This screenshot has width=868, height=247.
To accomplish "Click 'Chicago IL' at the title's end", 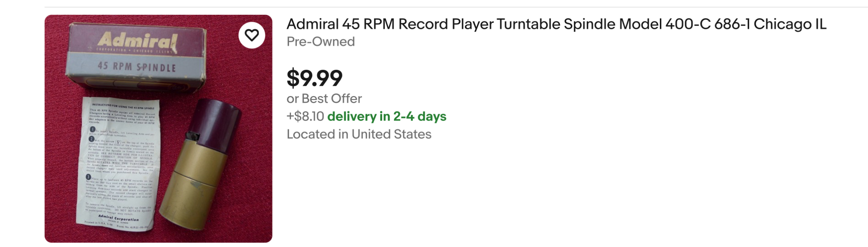I will pyautogui.click(x=790, y=24).
